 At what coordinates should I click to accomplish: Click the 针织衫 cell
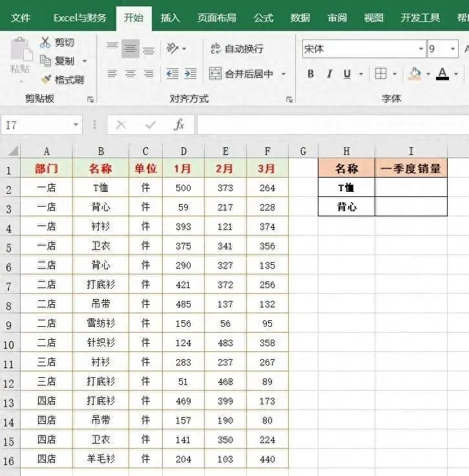(x=101, y=342)
